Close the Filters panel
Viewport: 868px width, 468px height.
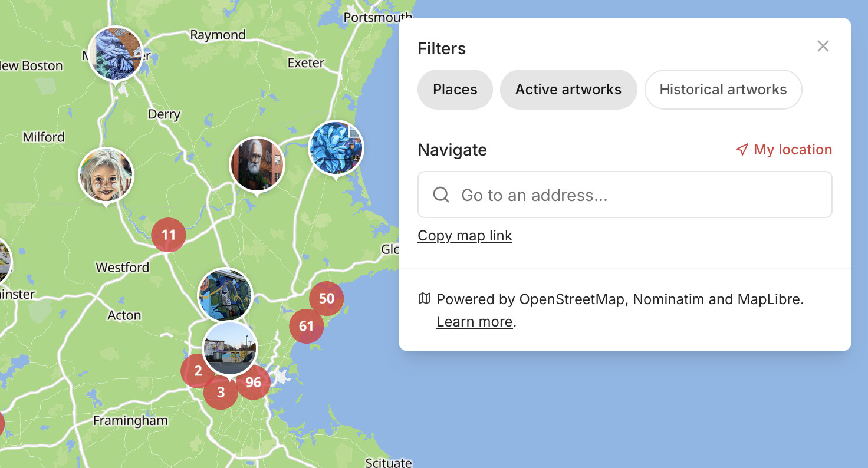tap(823, 47)
